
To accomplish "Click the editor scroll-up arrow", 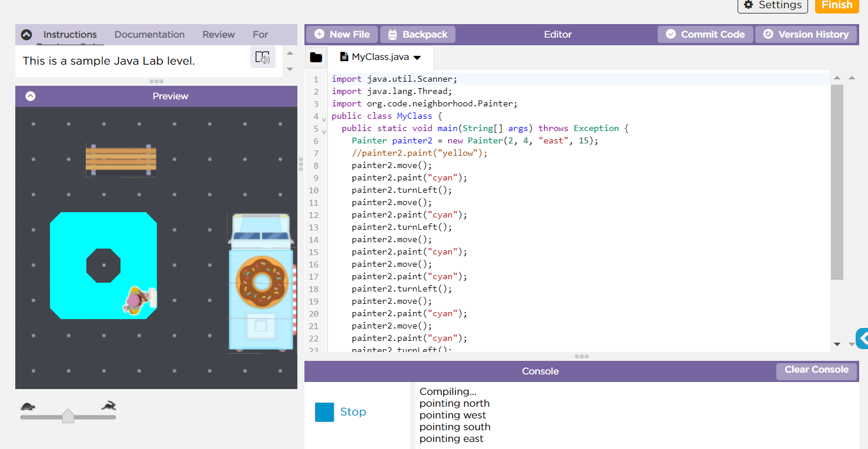I will click(837, 78).
